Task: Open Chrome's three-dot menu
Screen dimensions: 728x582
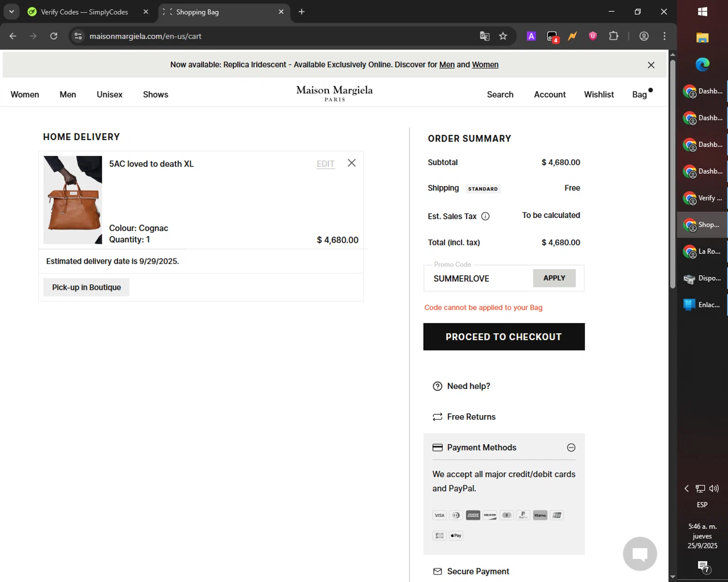Action: [x=664, y=36]
